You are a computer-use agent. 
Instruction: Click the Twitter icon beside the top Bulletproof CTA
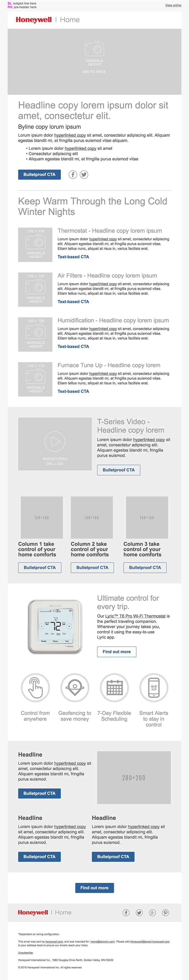tap(84, 175)
